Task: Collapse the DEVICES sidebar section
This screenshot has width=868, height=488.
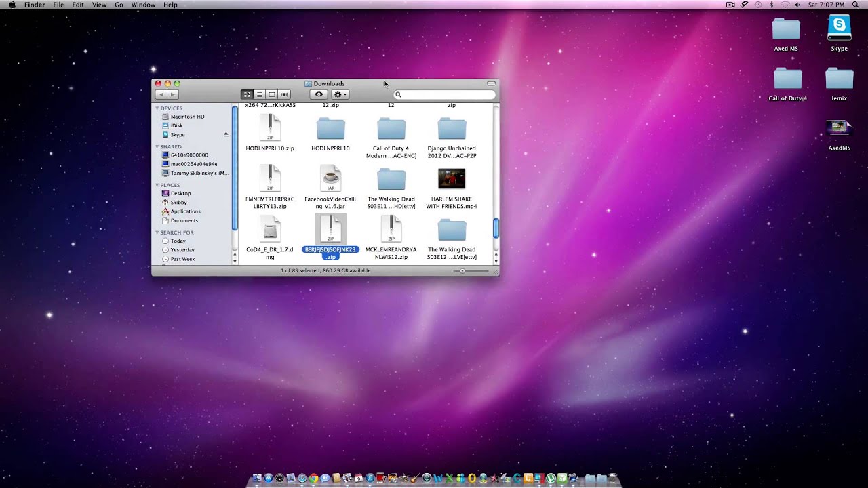Action: (157, 108)
